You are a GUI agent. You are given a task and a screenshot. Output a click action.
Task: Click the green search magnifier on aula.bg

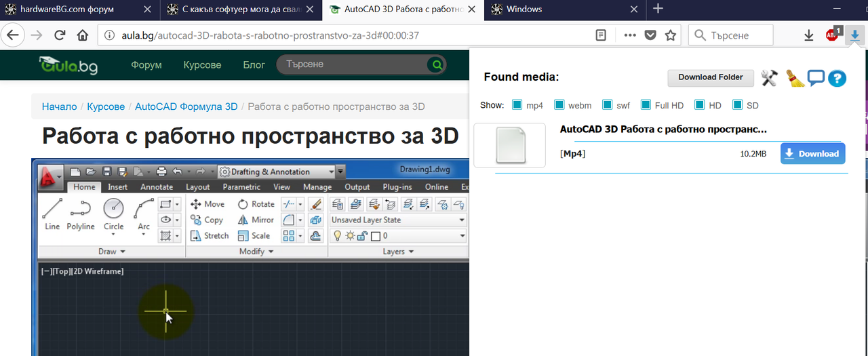pos(437,65)
